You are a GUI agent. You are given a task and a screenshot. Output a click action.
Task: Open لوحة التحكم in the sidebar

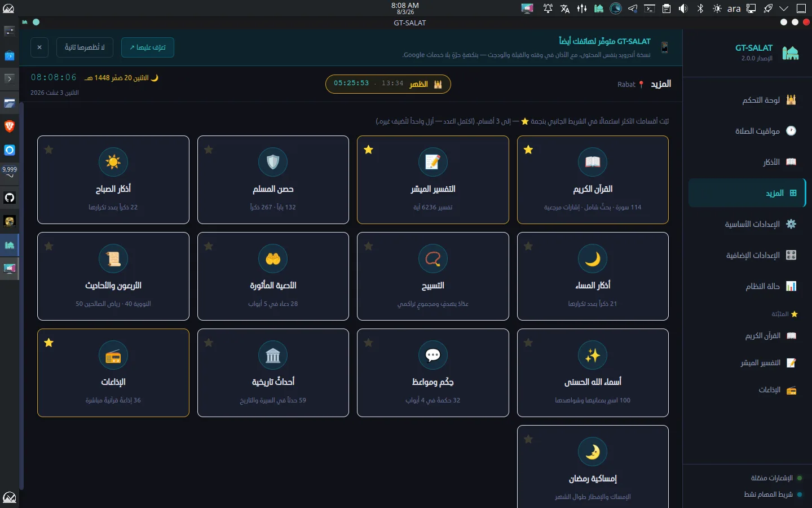[x=747, y=100]
